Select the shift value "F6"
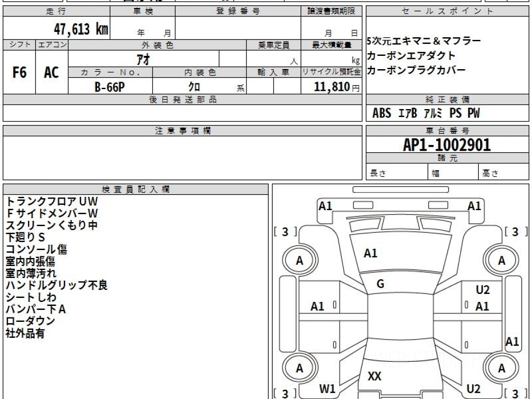This screenshot has height=399, width=532. (x=19, y=73)
